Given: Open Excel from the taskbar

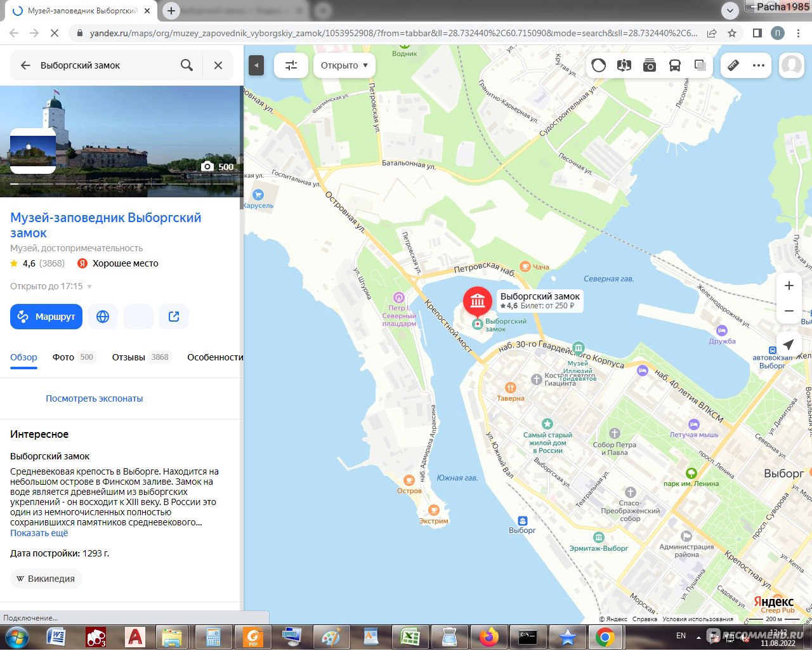Looking at the screenshot, I should coord(410,637).
